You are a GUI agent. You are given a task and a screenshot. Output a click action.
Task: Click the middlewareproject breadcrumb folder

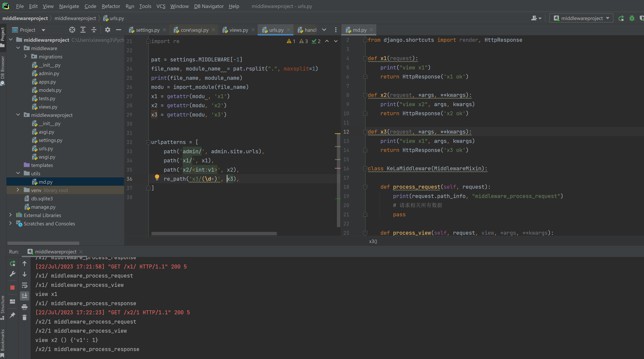(75, 18)
